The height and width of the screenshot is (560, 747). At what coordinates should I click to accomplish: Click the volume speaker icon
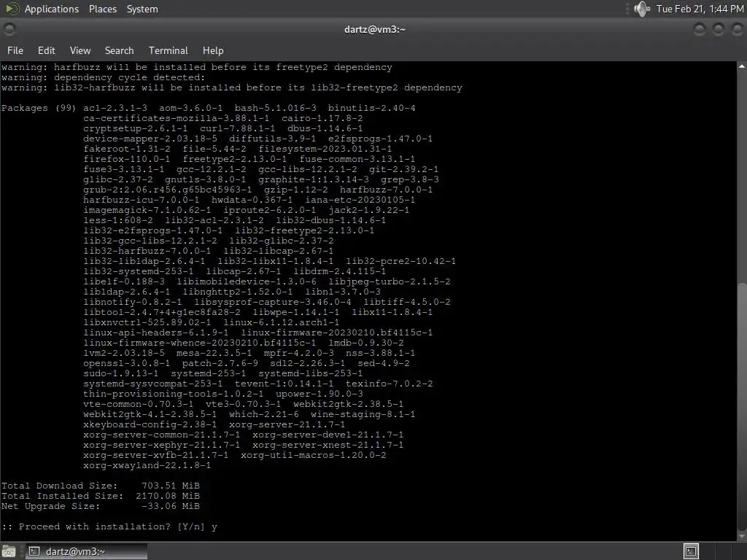pos(642,9)
